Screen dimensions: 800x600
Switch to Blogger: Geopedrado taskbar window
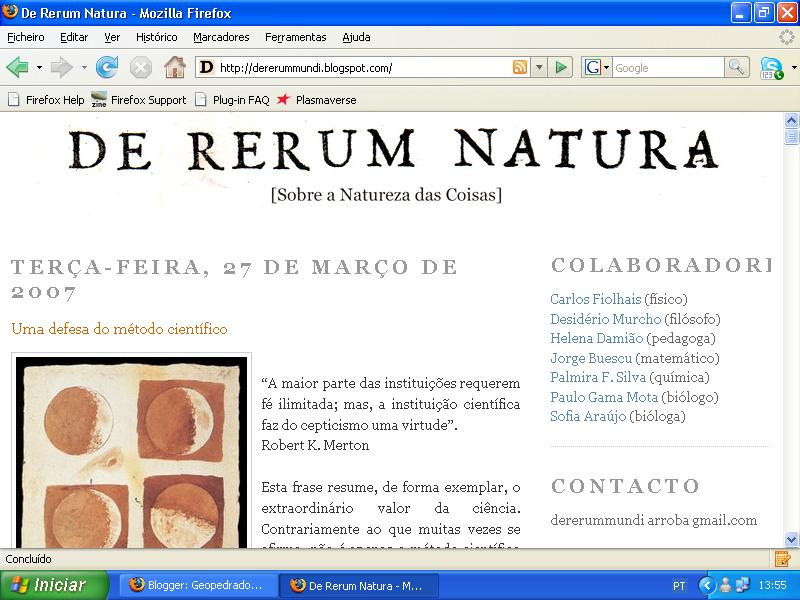(198, 585)
